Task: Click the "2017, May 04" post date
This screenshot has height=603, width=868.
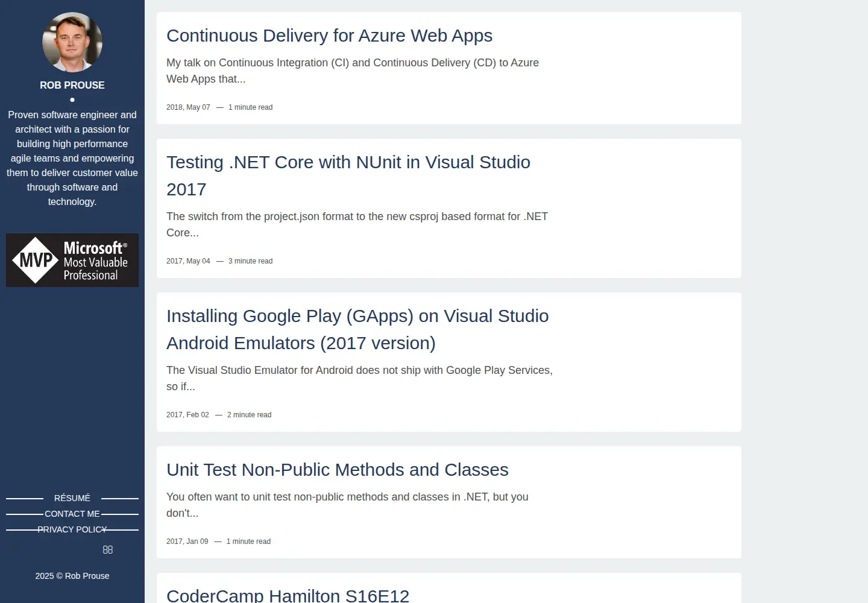Action: [x=188, y=261]
